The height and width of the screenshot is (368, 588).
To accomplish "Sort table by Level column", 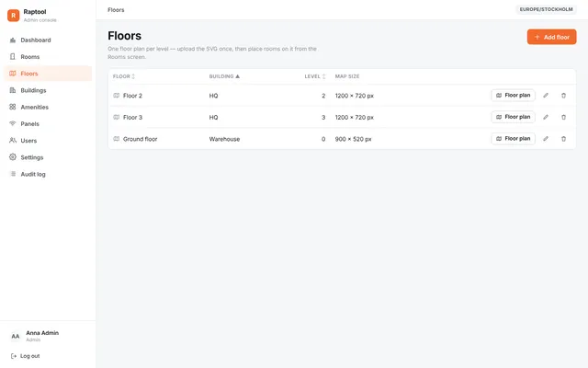I will [315, 76].
